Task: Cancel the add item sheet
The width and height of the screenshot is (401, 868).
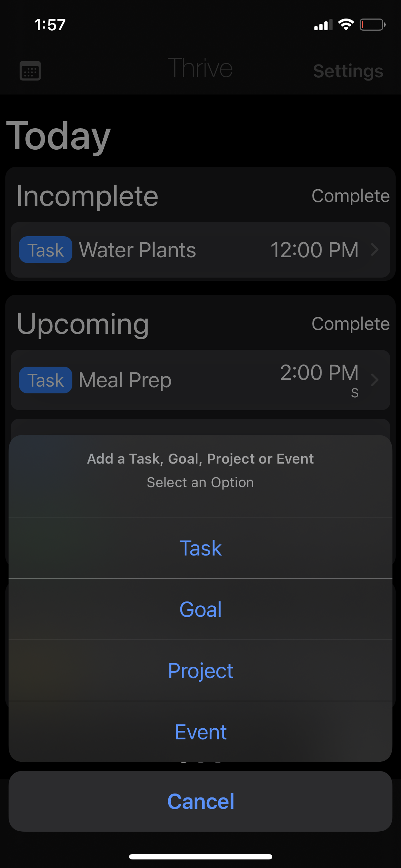Action: tap(201, 801)
